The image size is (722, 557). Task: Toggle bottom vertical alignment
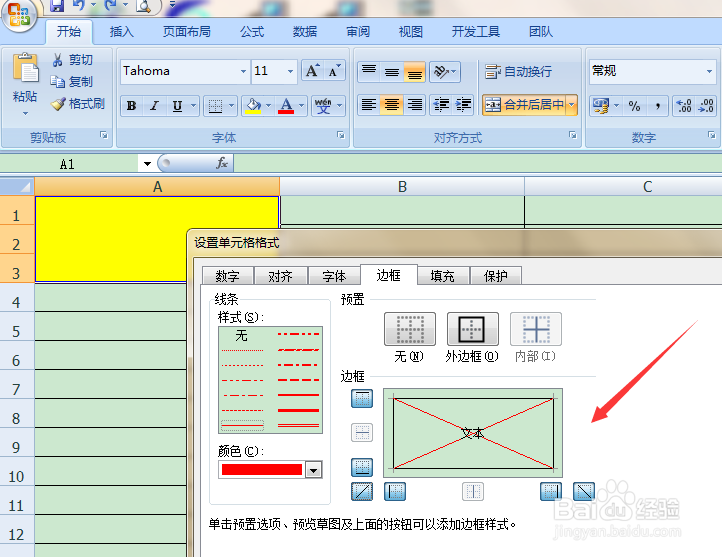414,71
